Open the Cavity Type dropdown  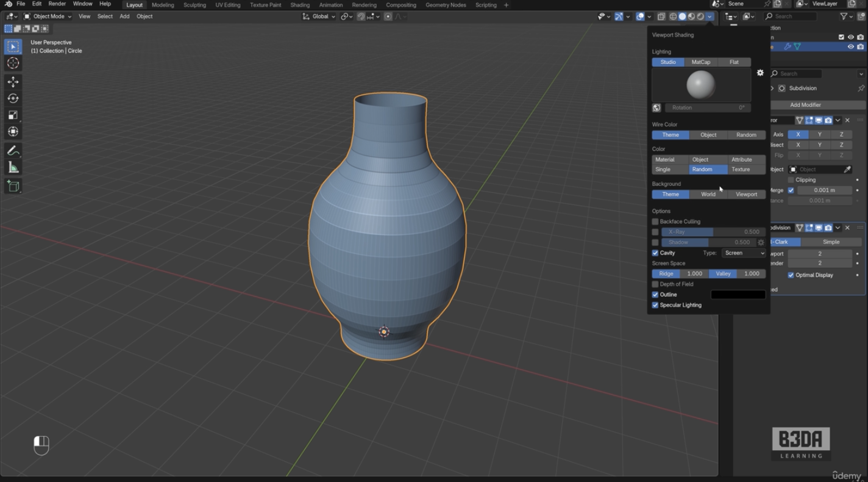click(x=744, y=253)
